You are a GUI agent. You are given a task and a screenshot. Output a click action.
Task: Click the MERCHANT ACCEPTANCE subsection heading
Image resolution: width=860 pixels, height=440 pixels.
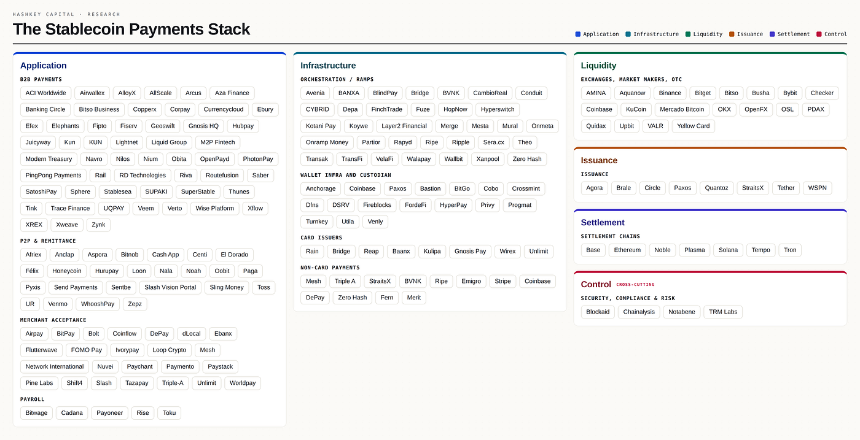(x=53, y=320)
